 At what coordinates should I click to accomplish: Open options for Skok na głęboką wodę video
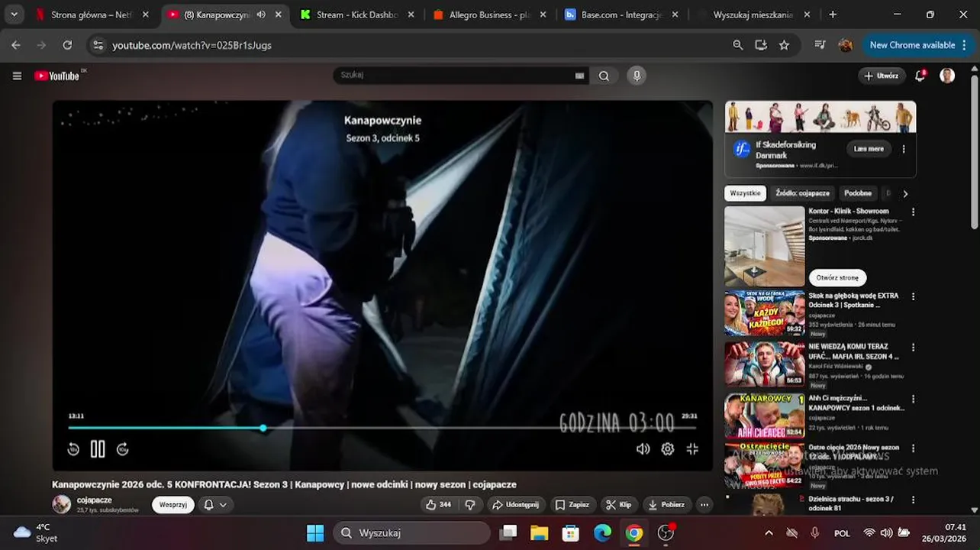[913, 296]
